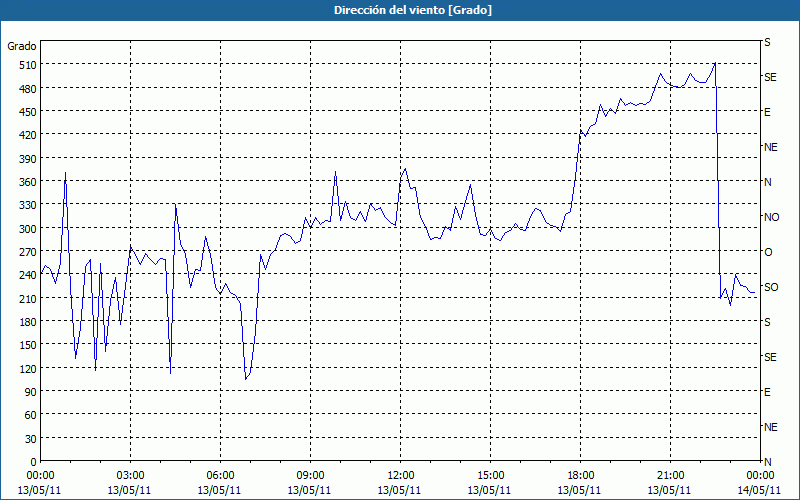Select the 90 degree axis label
The width and height of the screenshot is (800, 500).
coord(30,392)
